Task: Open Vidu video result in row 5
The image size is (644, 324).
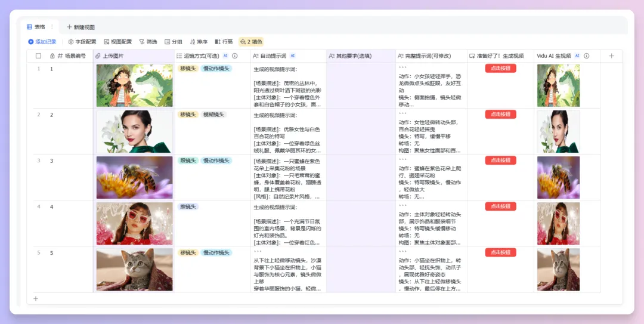Action: pos(559,270)
